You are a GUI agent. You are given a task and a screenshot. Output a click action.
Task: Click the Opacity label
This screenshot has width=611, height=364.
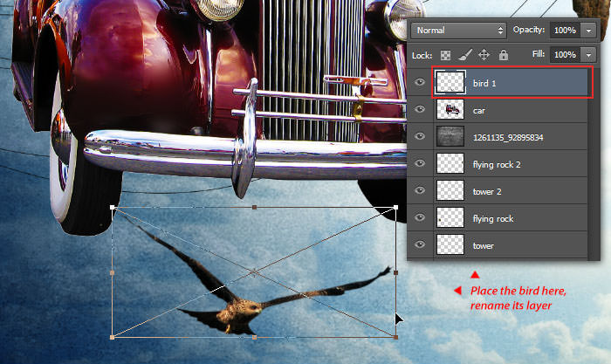click(528, 30)
